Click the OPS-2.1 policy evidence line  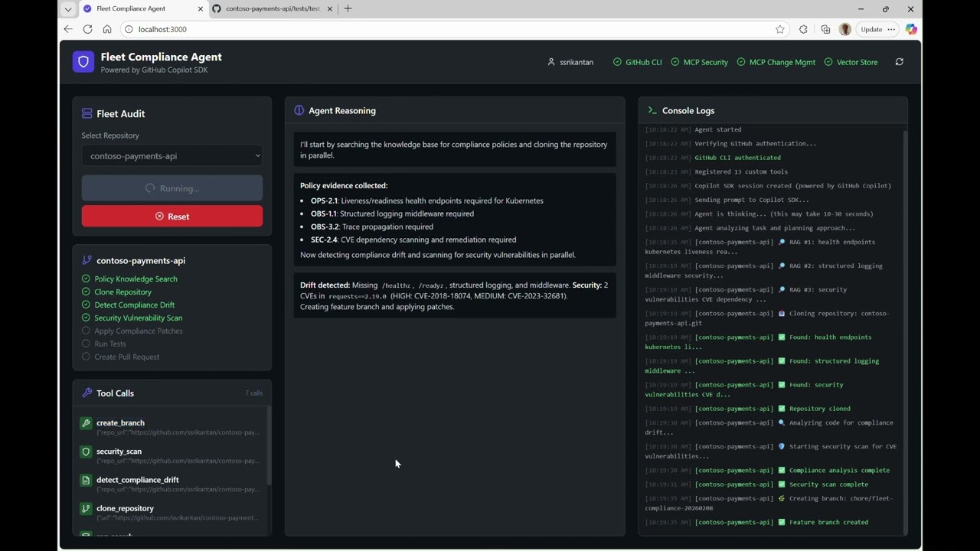point(427,201)
